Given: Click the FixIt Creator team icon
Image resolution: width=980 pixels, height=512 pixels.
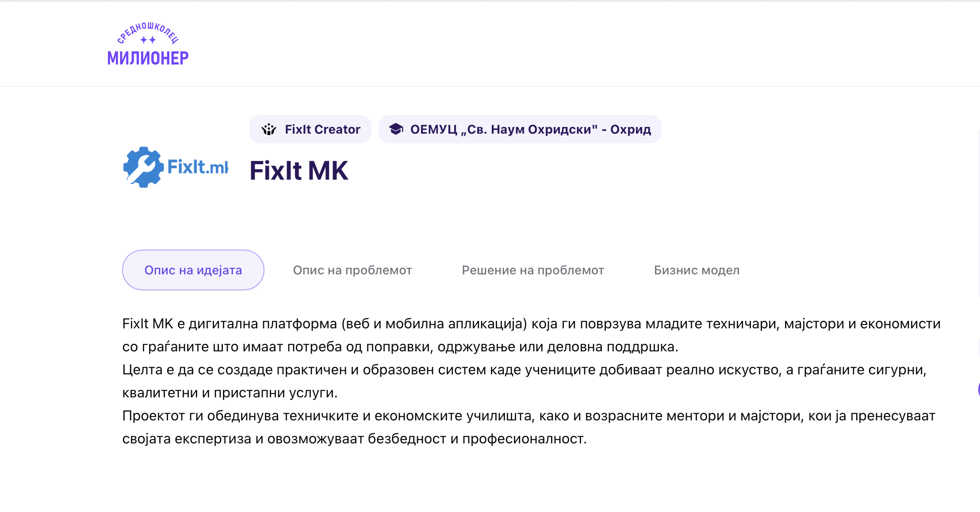Looking at the screenshot, I should [268, 129].
